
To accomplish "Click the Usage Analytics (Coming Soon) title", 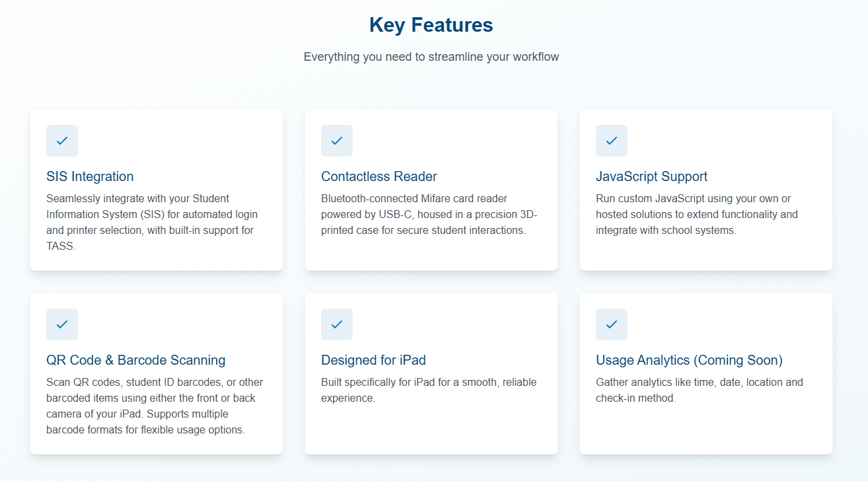I will click(x=689, y=360).
